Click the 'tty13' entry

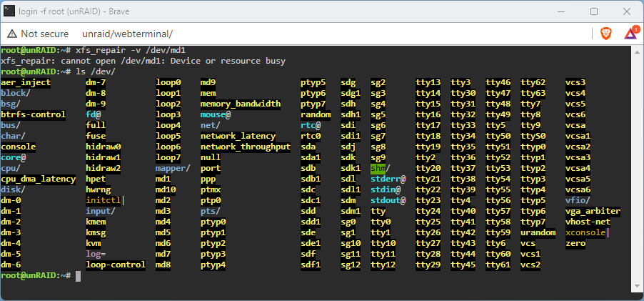point(428,82)
